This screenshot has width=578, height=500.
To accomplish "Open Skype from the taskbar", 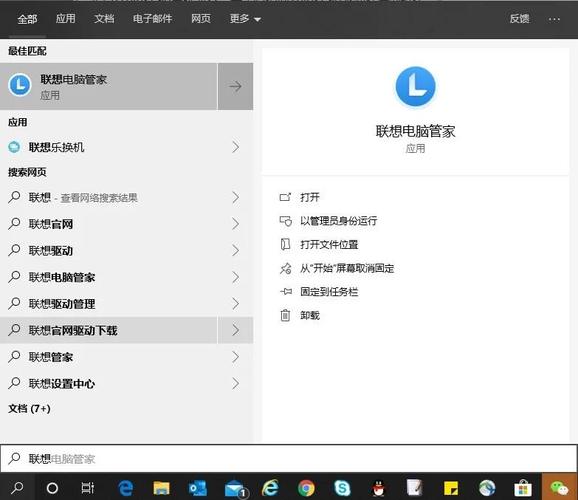I will point(342,488).
